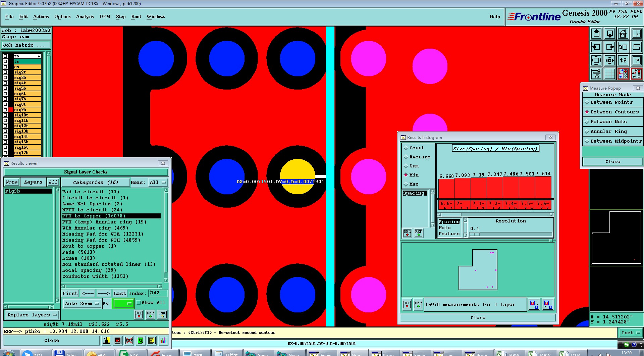Click Close button in Results histogram
Viewport: 644px width, 356px height.
478,318
